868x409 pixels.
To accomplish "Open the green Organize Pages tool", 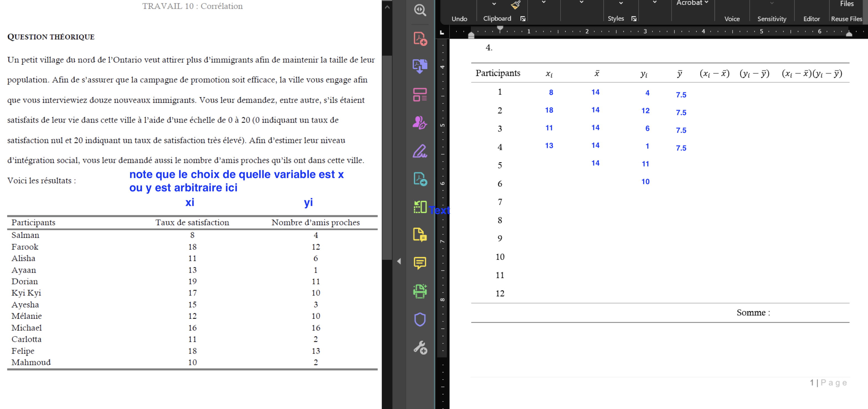I will [x=420, y=207].
